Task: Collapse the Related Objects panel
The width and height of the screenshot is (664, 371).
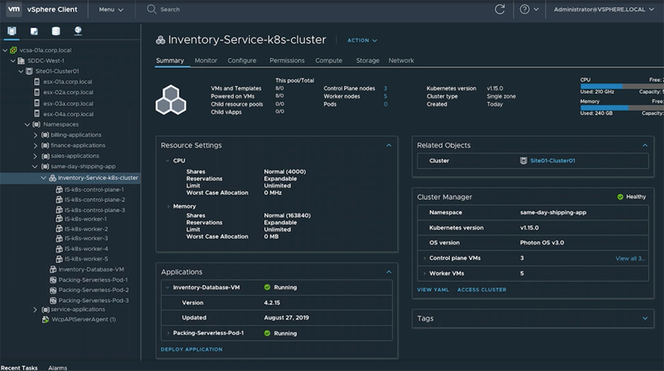Action: (x=645, y=145)
